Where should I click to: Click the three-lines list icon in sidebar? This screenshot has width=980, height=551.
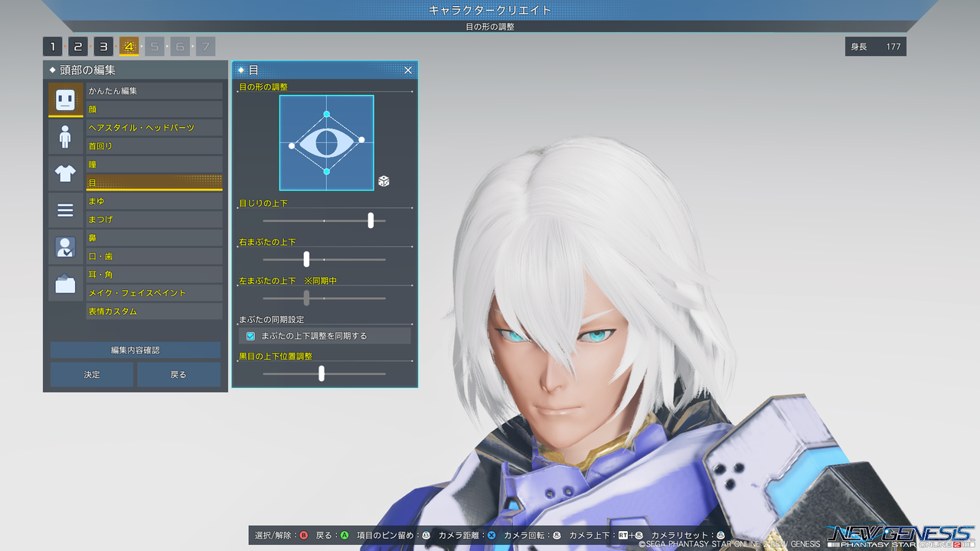coord(65,210)
